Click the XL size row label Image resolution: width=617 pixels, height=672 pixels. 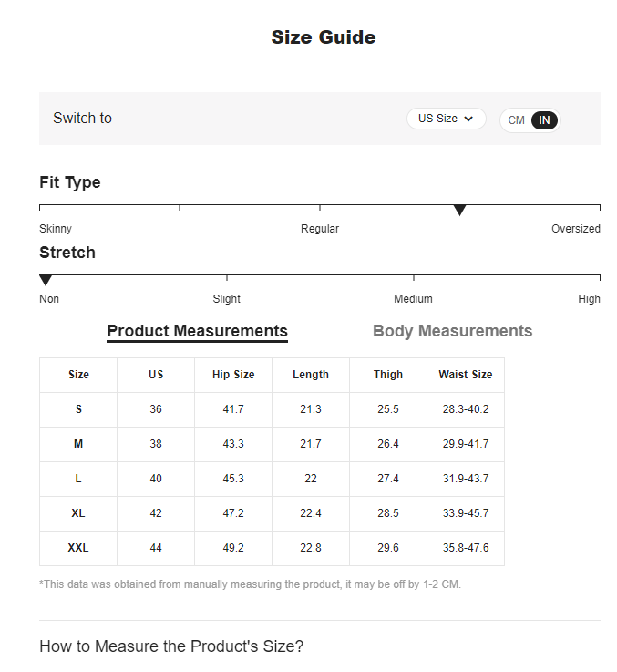point(78,513)
